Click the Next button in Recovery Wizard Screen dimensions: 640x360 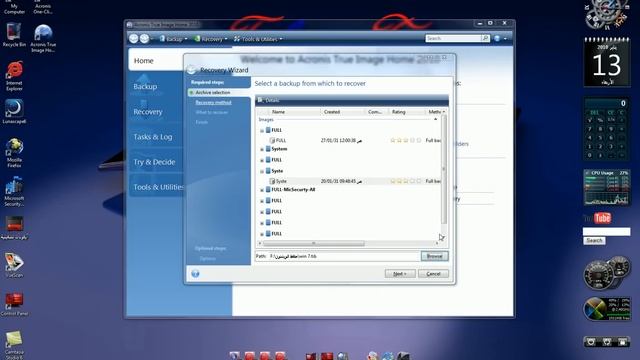point(400,274)
